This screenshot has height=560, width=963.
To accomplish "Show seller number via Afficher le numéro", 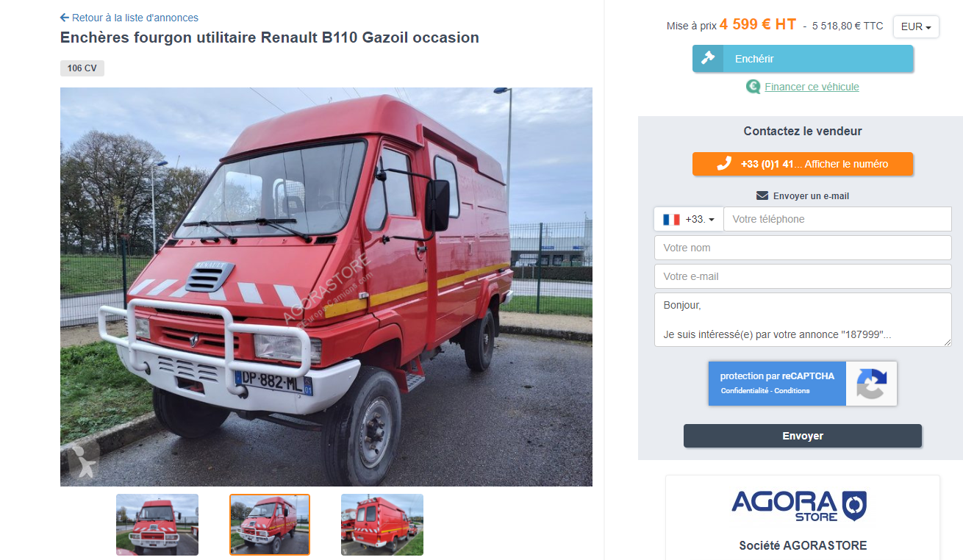I will click(x=803, y=164).
